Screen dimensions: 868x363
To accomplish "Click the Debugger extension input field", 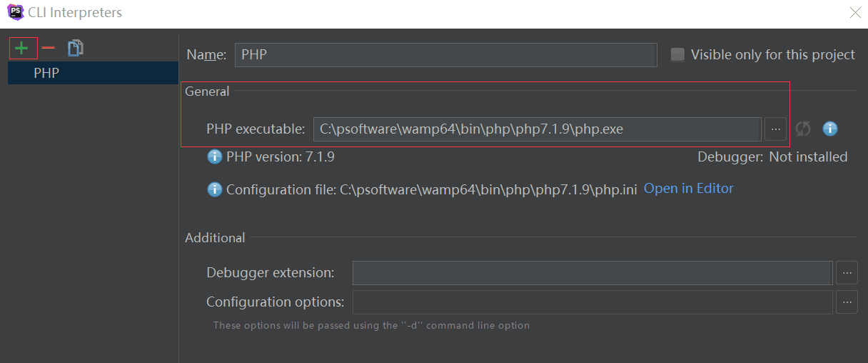I will 592,273.
